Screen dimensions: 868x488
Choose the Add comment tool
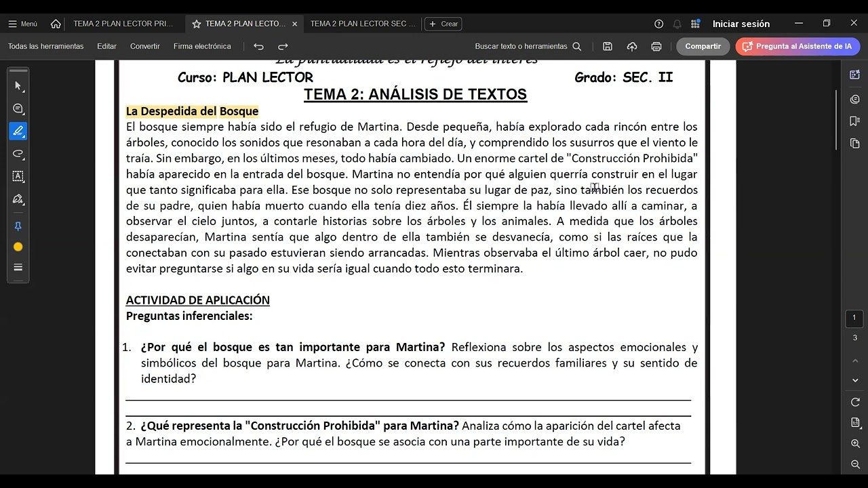[18, 108]
